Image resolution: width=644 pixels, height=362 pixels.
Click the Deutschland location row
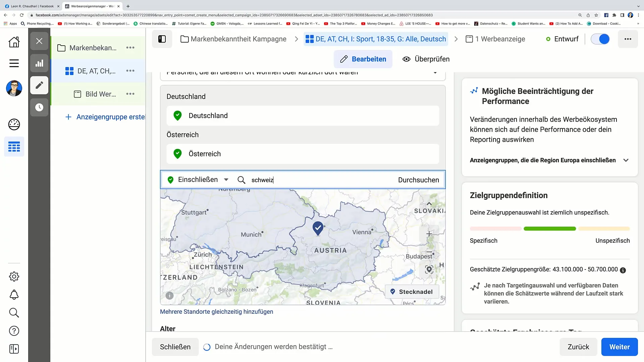303,116
